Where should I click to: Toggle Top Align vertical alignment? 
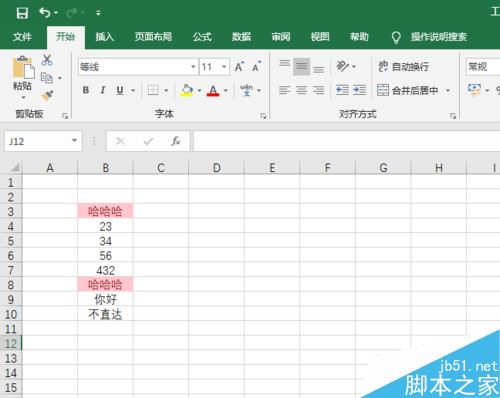pos(284,63)
